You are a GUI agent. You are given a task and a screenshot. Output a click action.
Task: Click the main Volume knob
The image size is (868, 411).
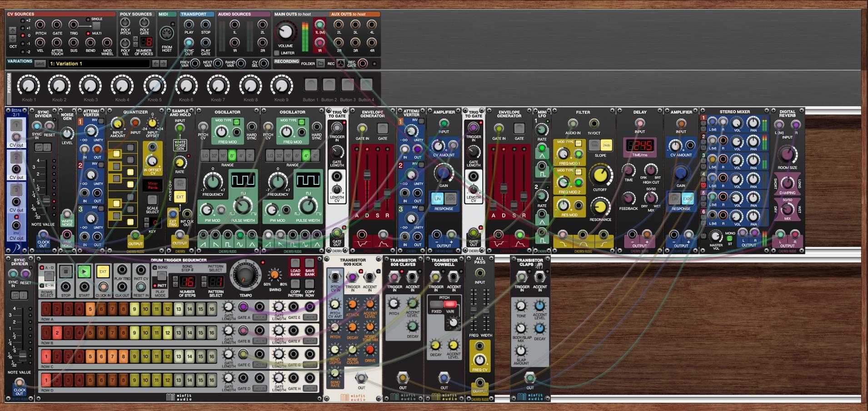[285, 32]
